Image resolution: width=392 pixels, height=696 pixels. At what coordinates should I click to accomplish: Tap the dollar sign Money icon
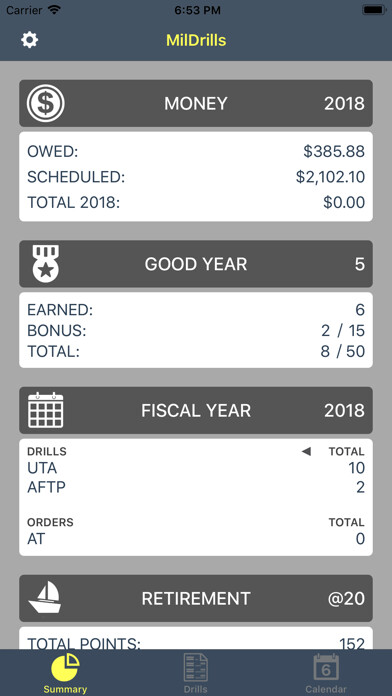coord(45,103)
